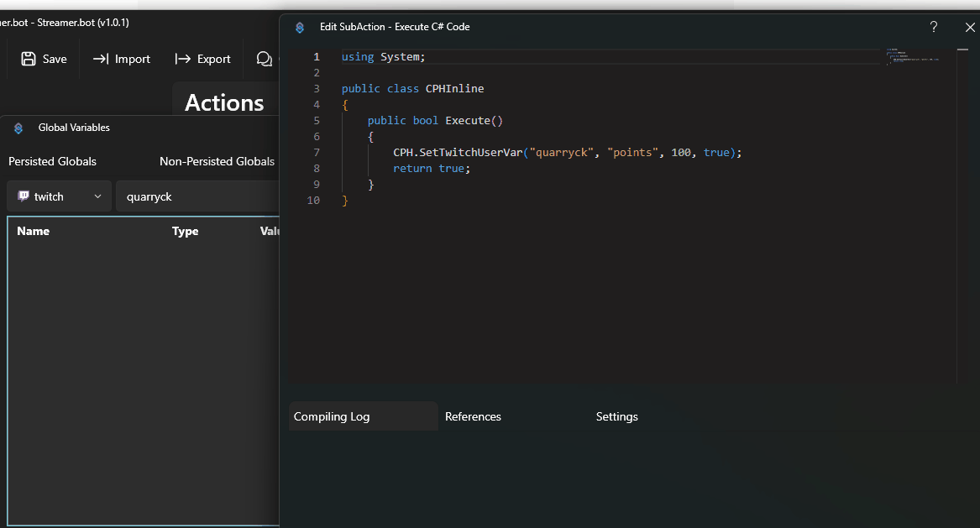Click the Edit SubAction window logo icon

(300, 28)
